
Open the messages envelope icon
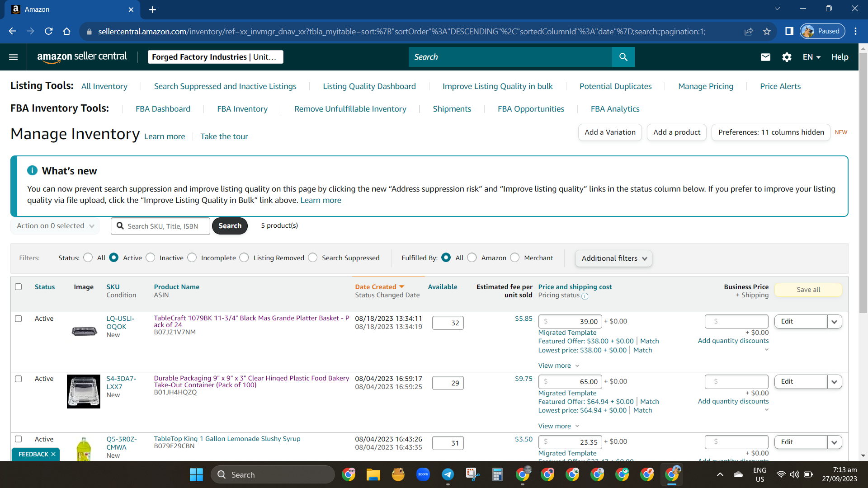pyautogui.click(x=765, y=57)
